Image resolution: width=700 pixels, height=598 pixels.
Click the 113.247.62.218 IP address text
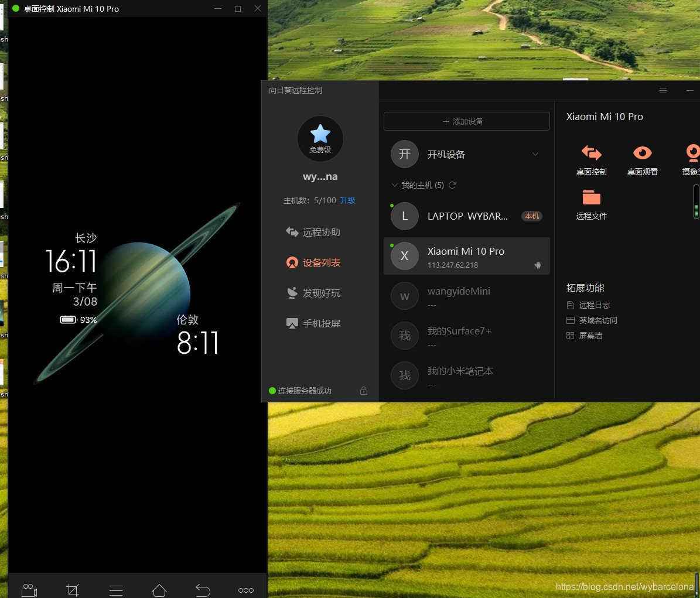pos(453,265)
